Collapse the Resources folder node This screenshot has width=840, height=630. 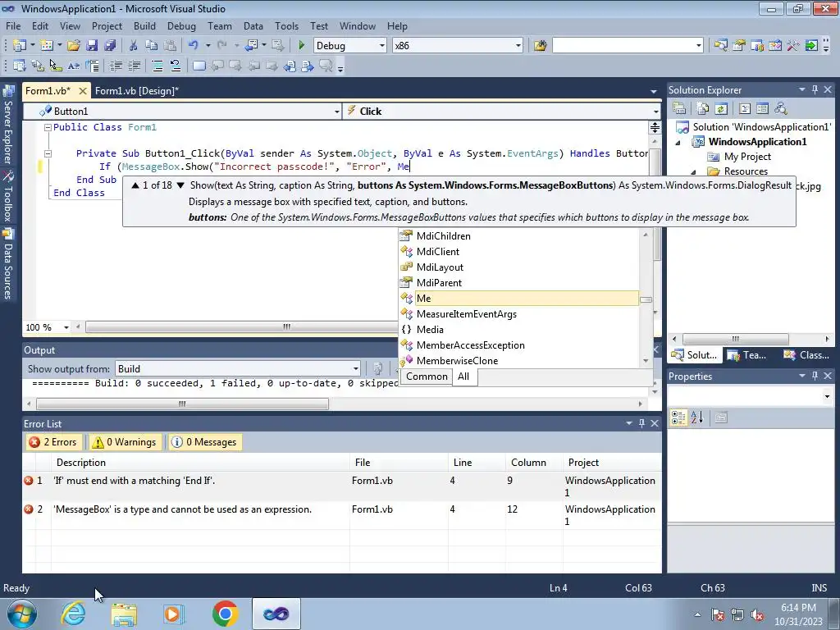(x=694, y=172)
